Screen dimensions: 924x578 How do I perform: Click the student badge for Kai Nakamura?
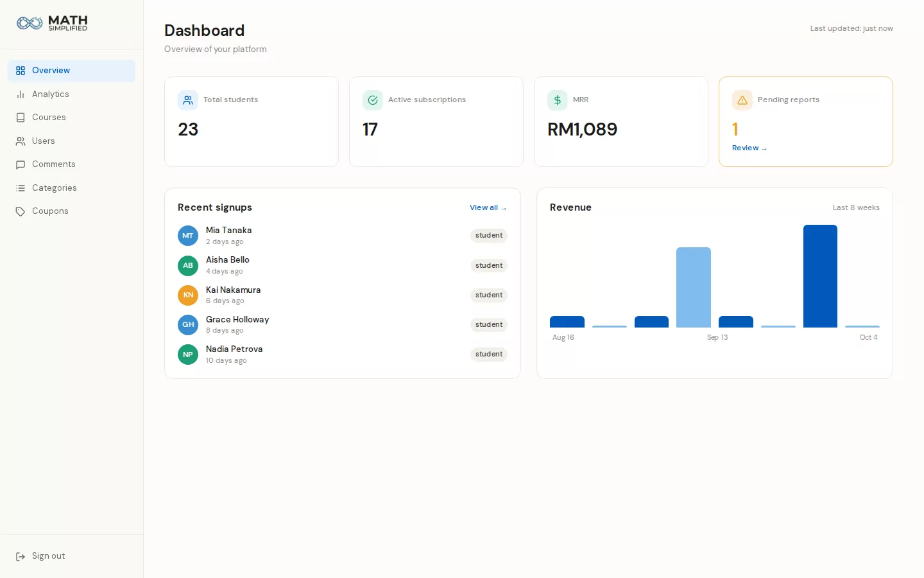coord(489,295)
